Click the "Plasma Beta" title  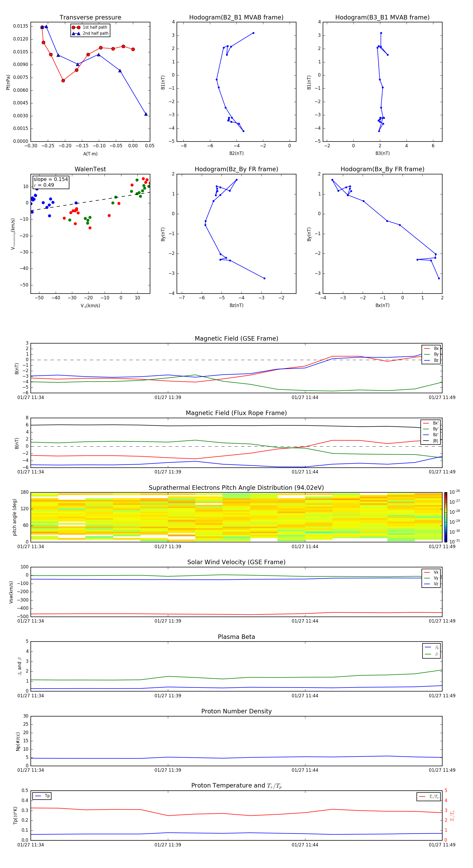click(236, 637)
